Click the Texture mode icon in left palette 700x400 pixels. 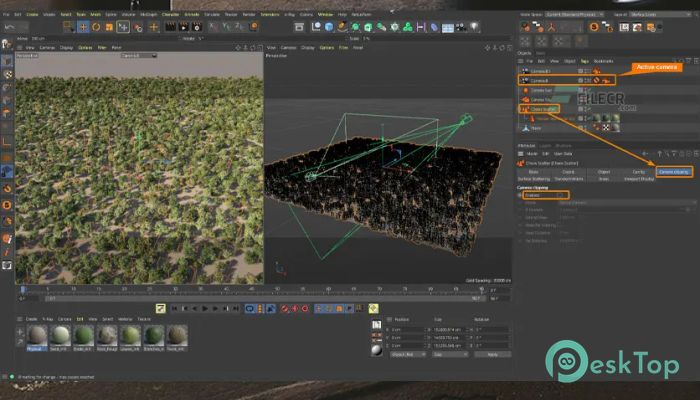coord(7,74)
